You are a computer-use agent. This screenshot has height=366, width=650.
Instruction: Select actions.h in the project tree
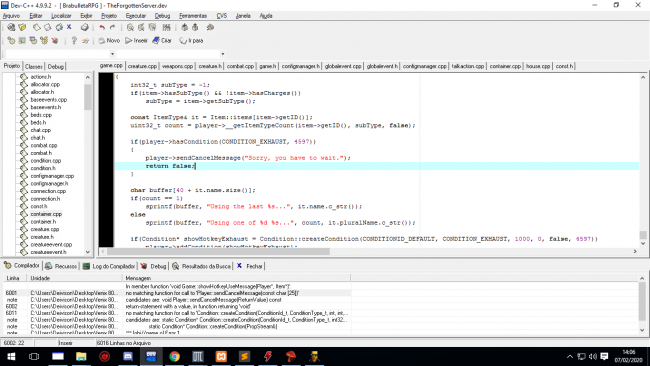41,77
